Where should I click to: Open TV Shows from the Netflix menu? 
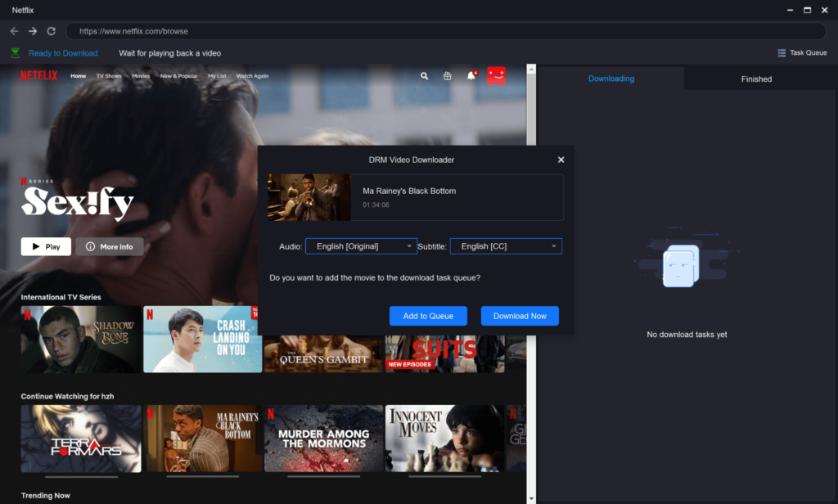[108, 75]
